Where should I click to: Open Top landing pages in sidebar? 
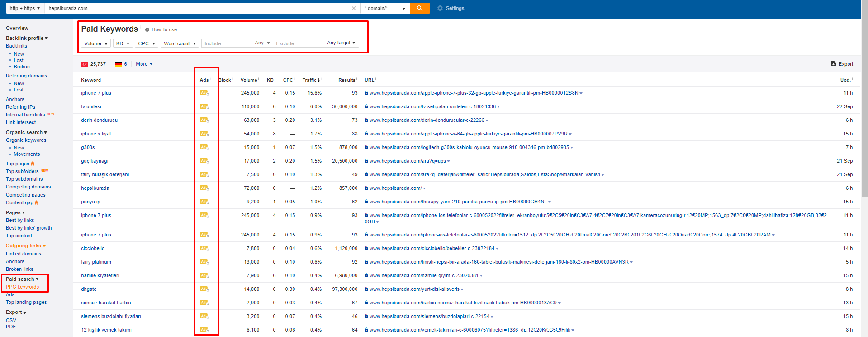(x=26, y=302)
